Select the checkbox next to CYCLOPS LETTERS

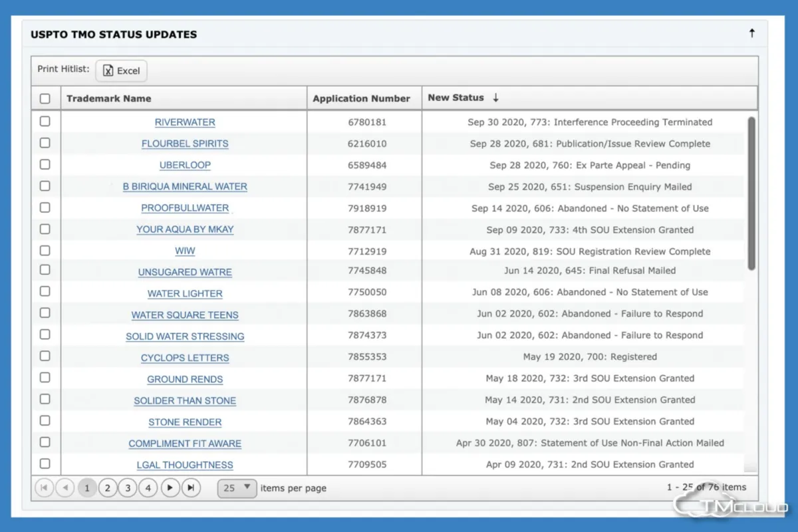pos(45,356)
